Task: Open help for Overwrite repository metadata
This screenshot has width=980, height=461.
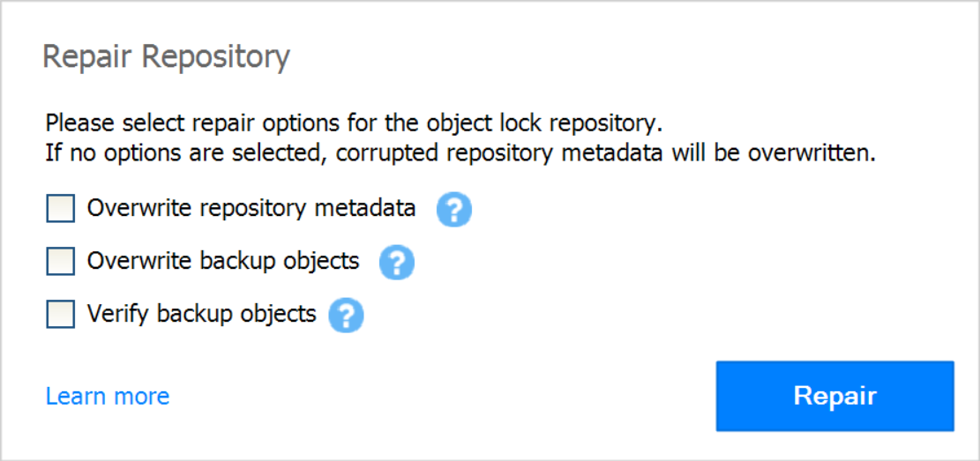Action: tap(453, 209)
